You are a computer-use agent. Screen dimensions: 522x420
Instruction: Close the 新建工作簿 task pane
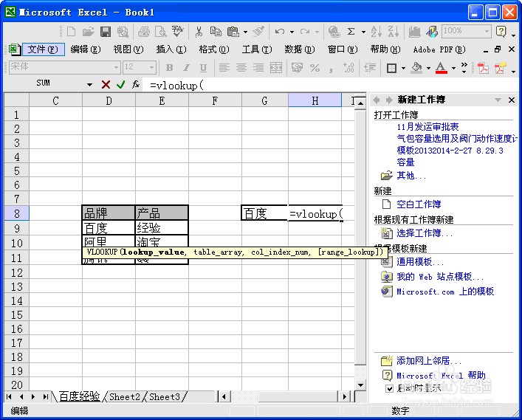512,100
